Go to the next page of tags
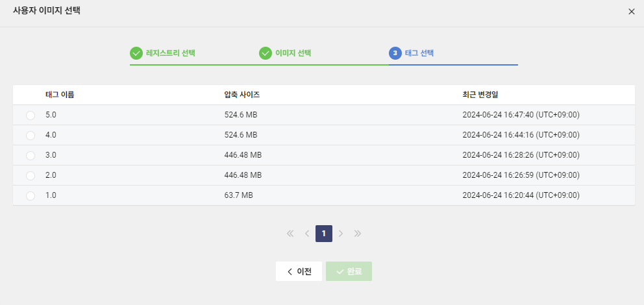 point(341,234)
